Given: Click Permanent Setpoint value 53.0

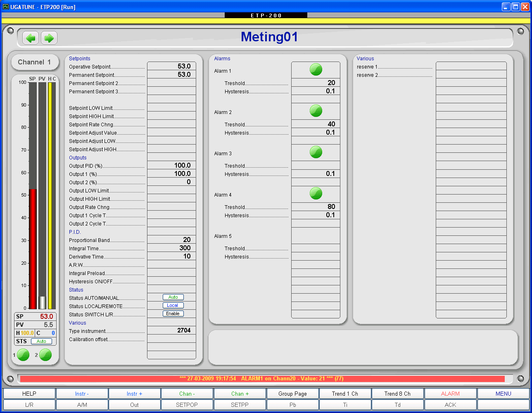Looking at the screenshot, I should [171, 74].
